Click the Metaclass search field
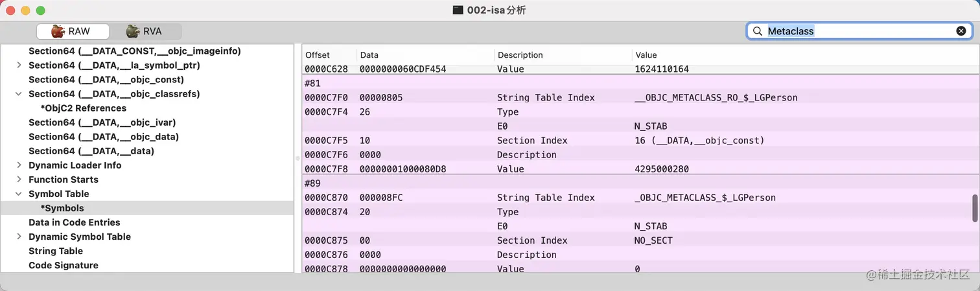Screen dimensions: 980x291 [856, 31]
